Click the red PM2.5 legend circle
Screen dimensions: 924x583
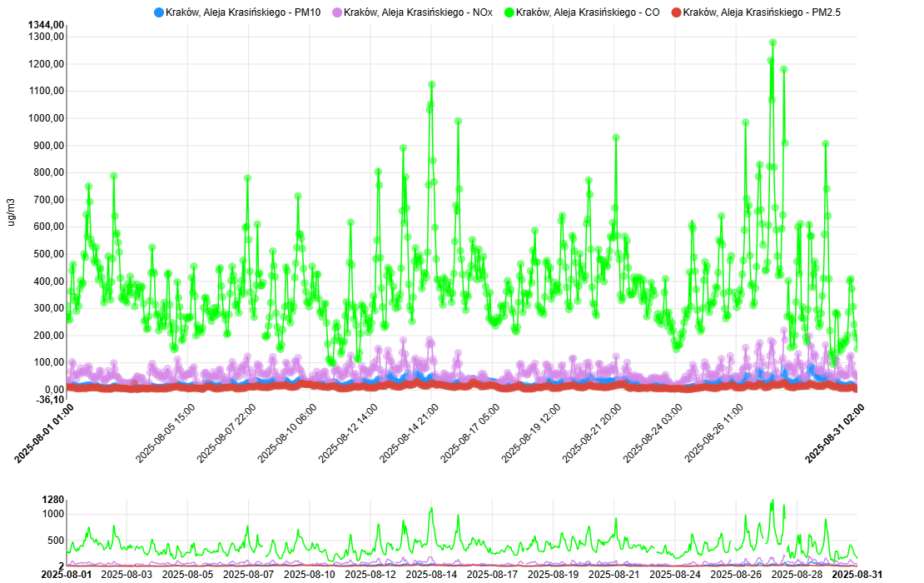click(x=677, y=12)
